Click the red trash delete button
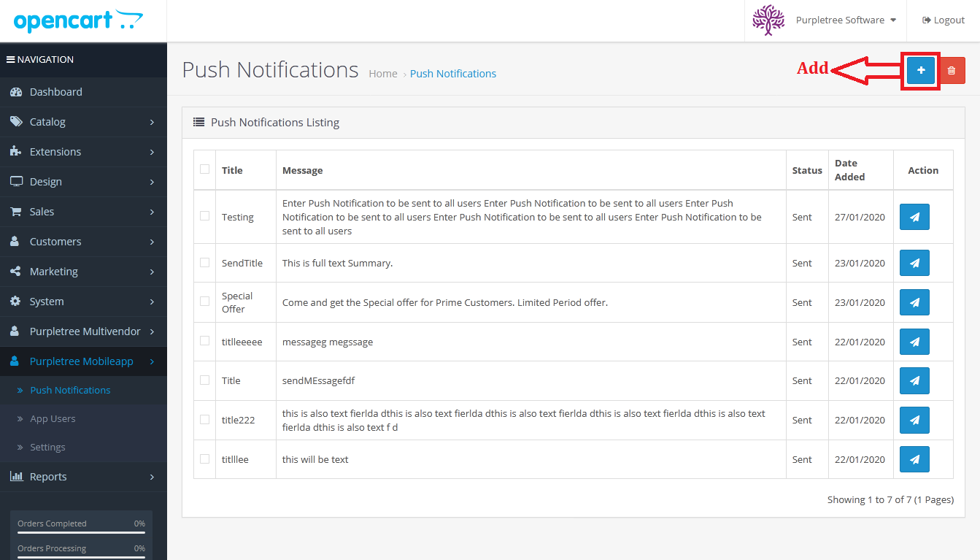Screen dimensions: 980x560 coord(952,71)
